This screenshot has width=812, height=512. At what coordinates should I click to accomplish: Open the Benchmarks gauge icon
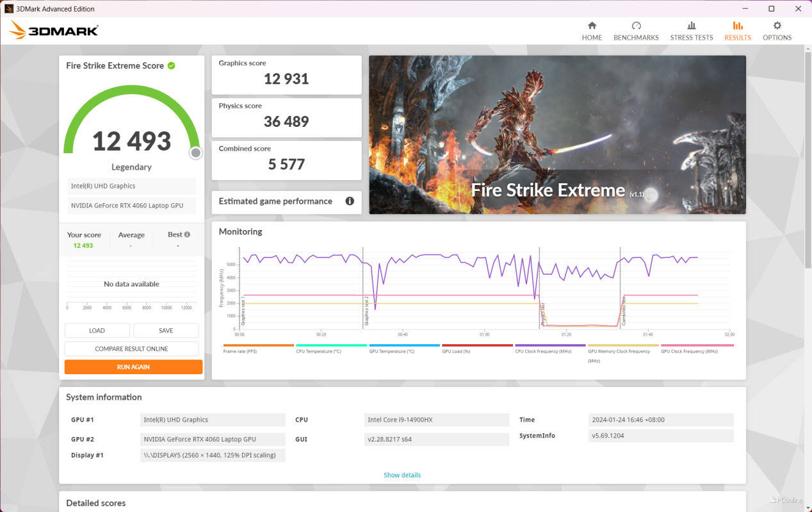[636, 26]
